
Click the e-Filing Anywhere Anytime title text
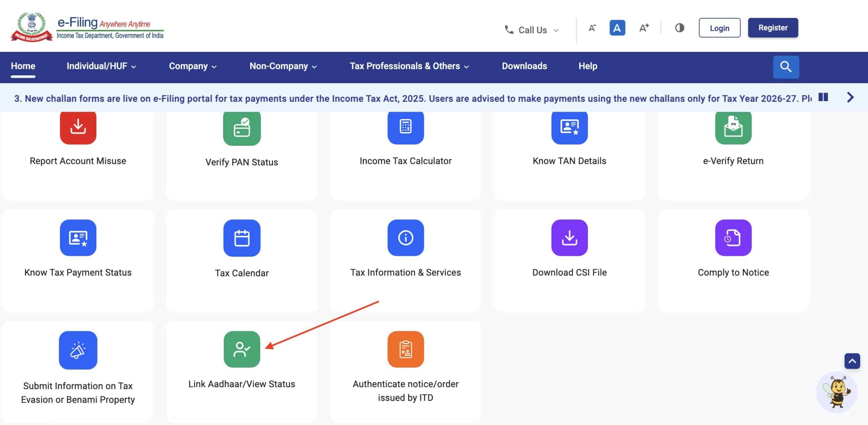(x=104, y=23)
